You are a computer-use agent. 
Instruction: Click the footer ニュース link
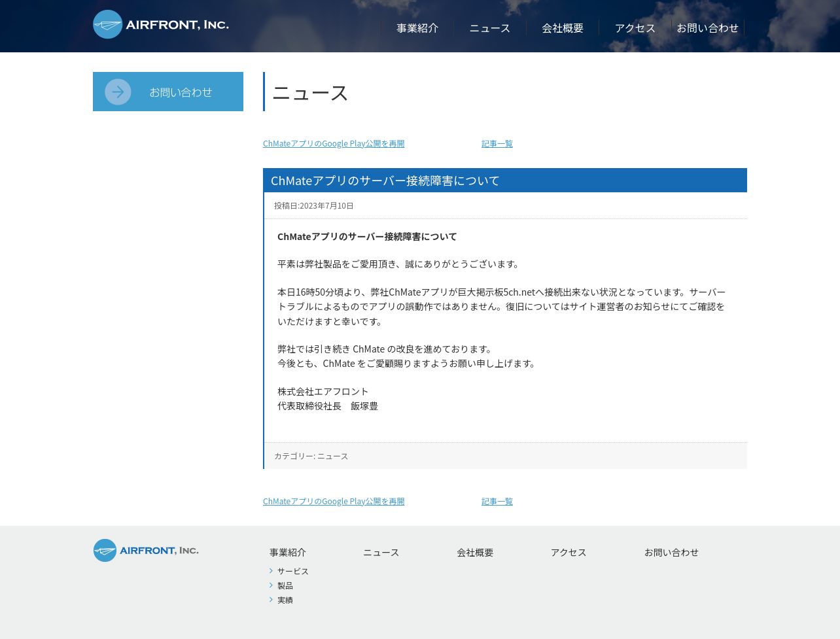(381, 552)
